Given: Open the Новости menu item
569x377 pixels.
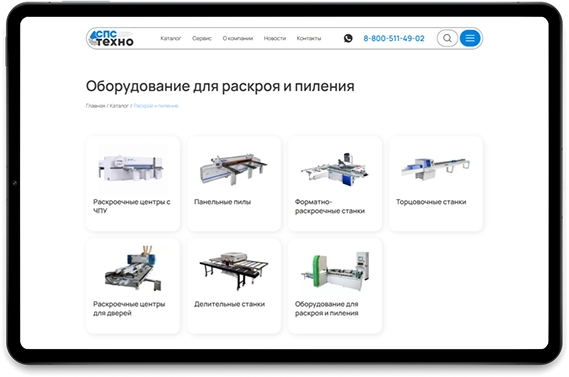Looking at the screenshot, I should (x=275, y=38).
